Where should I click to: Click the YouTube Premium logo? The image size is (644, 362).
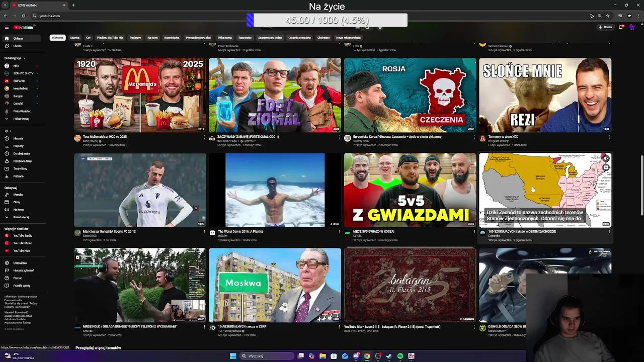pos(23,28)
